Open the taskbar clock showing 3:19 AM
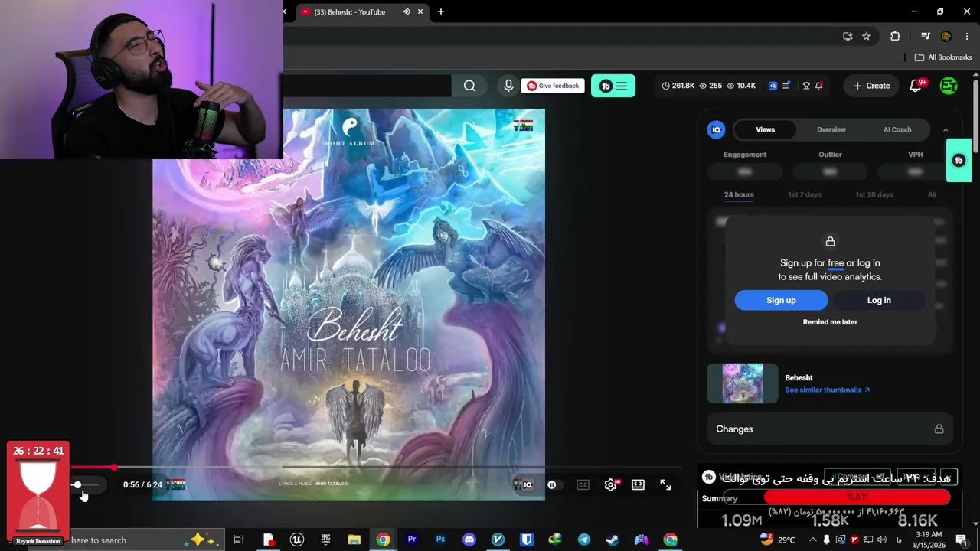980x551 pixels. tap(929, 540)
